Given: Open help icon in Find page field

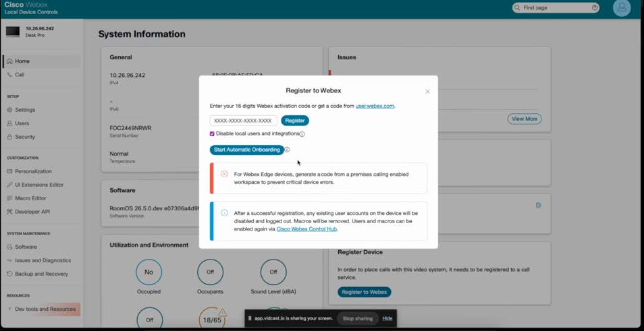Looking at the screenshot, I should click(594, 8).
